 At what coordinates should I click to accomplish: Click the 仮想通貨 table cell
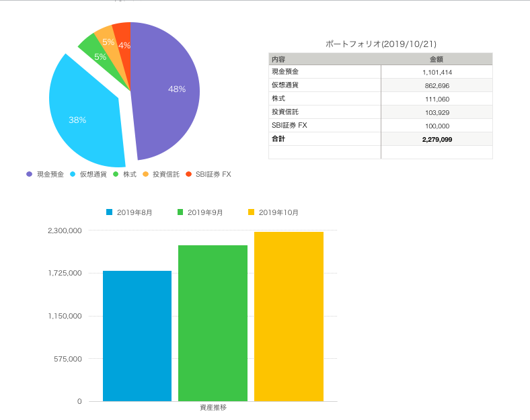pyautogui.click(x=325, y=85)
